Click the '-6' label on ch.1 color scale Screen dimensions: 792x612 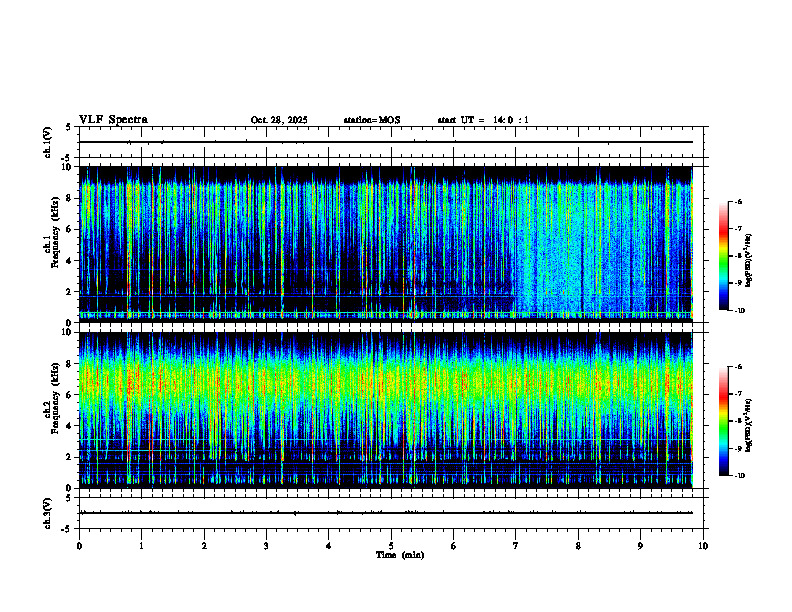[x=738, y=201]
